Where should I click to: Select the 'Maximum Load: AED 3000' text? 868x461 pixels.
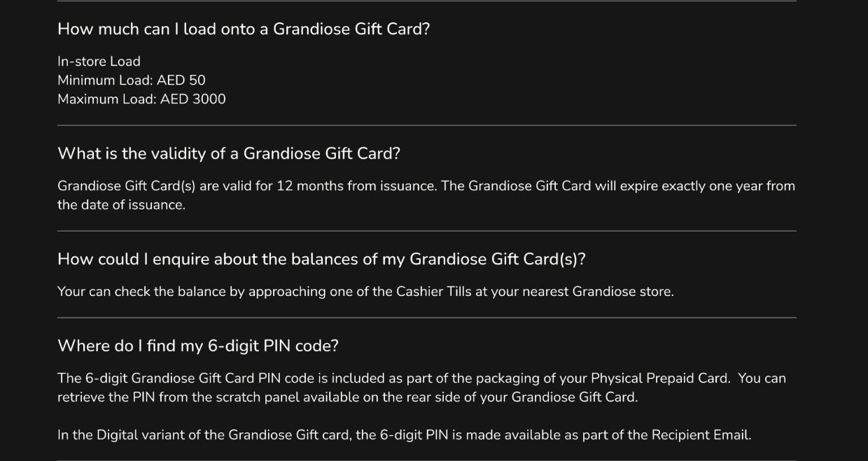pyautogui.click(x=141, y=99)
